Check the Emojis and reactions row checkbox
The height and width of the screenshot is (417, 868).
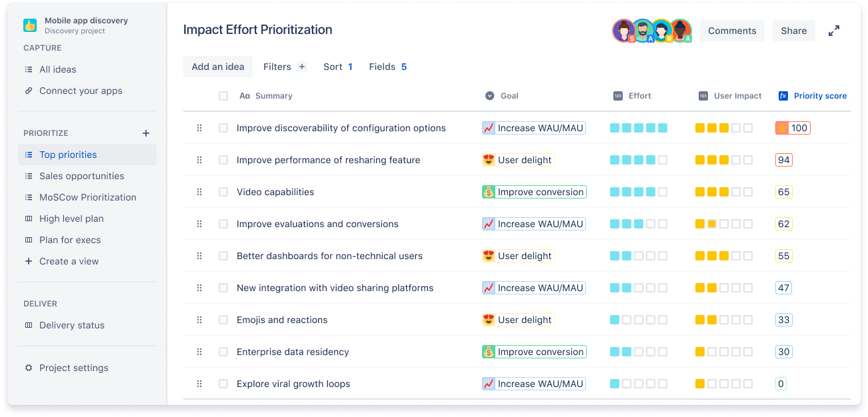tap(223, 320)
